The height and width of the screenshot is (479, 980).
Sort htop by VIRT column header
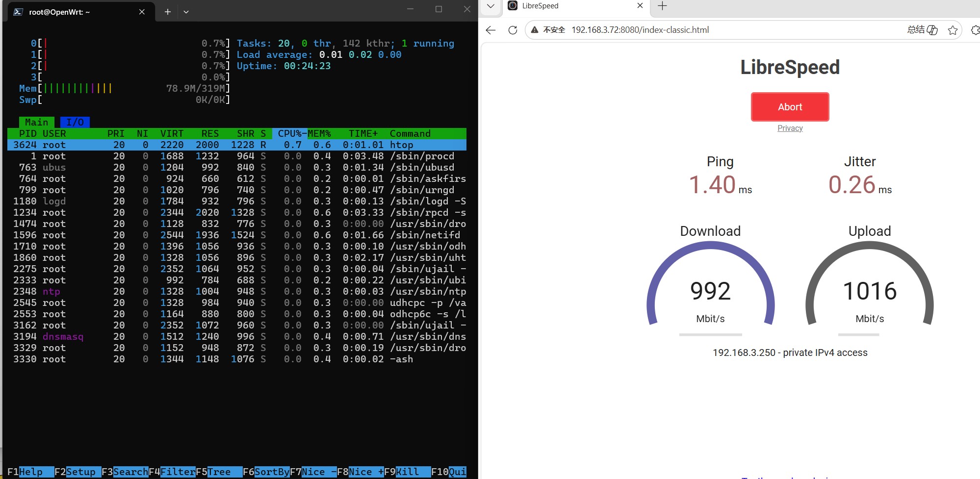pos(172,133)
